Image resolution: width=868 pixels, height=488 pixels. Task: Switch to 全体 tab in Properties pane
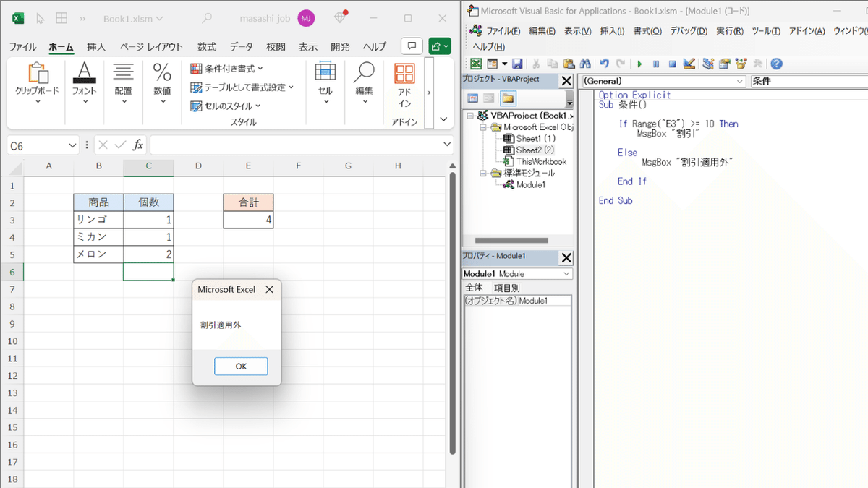[474, 288]
